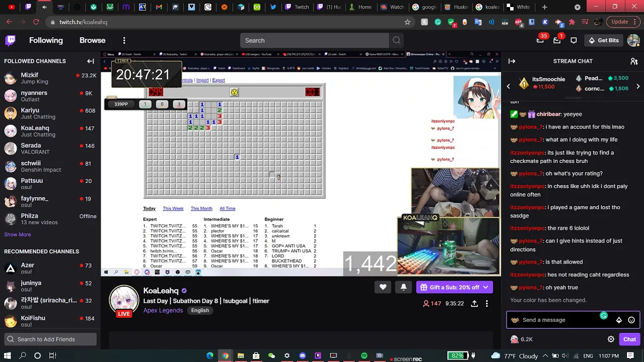Open the Twitch home logo

pos(11,40)
